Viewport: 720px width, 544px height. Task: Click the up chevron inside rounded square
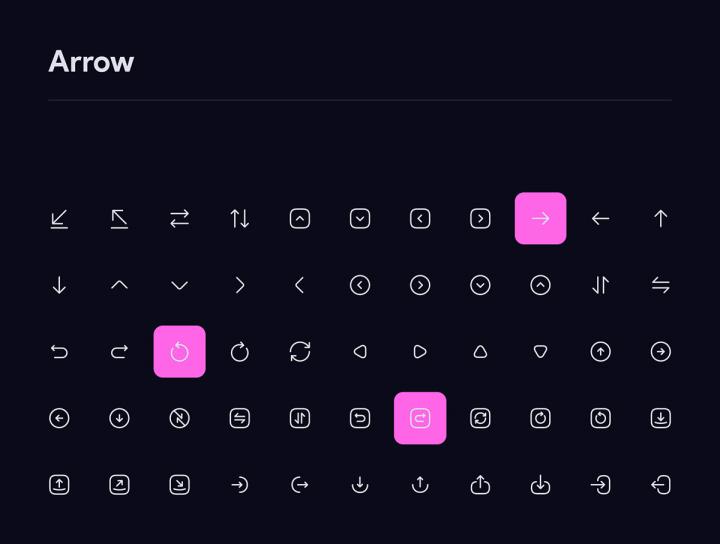click(300, 218)
